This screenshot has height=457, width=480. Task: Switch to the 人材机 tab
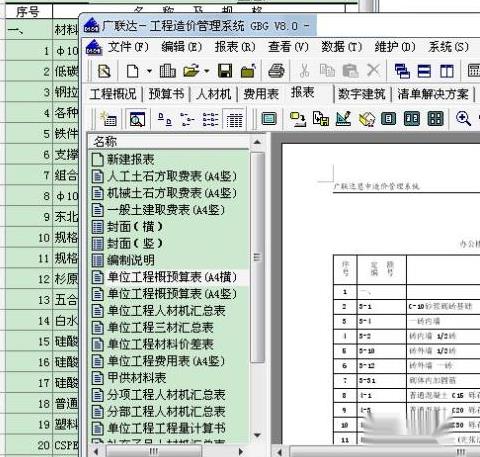point(214,94)
